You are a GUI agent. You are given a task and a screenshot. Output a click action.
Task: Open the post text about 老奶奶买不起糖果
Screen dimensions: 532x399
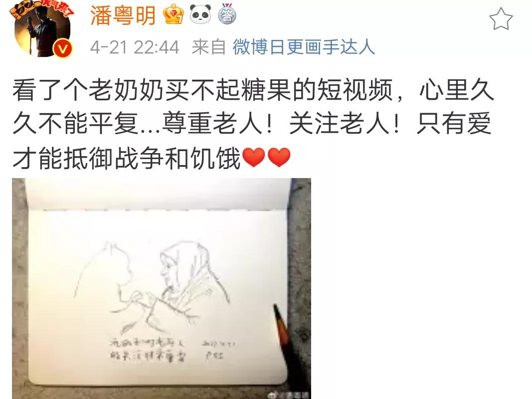click(253, 124)
